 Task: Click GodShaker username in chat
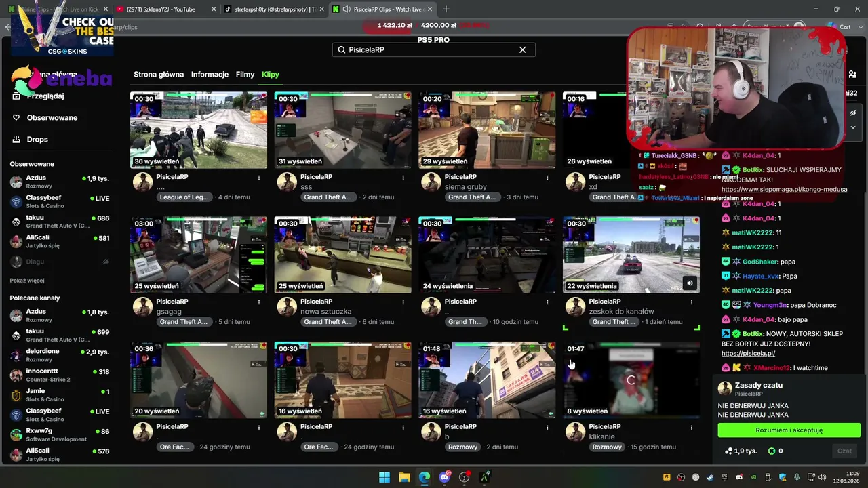759,262
